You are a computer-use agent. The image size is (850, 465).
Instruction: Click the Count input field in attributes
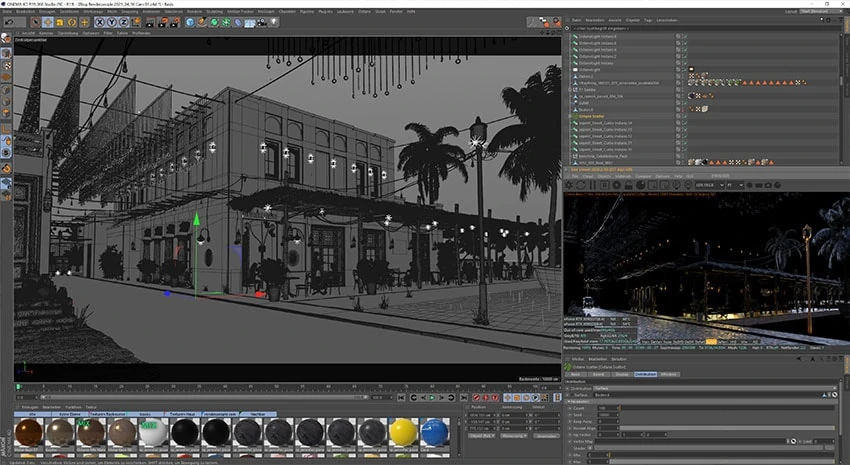608,408
